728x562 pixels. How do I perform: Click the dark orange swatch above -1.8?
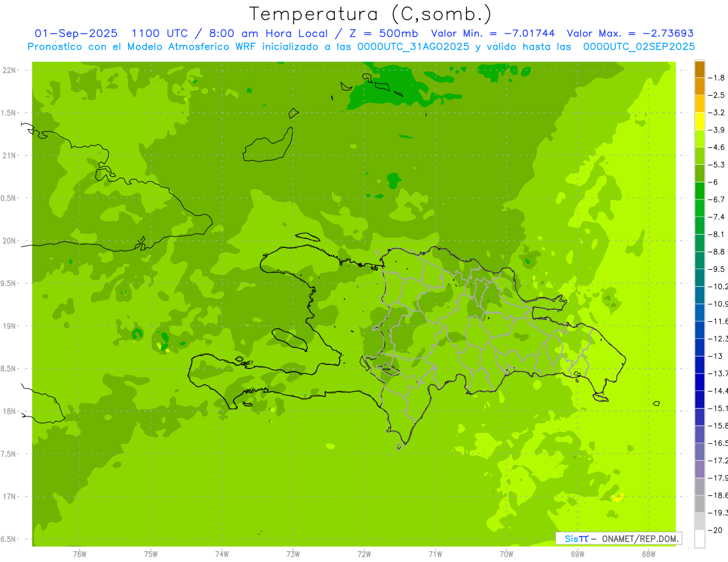[x=699, y=69]
